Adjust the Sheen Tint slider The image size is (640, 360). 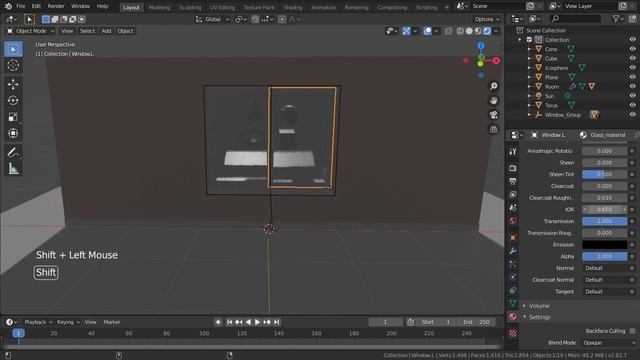tap(604, 174)
